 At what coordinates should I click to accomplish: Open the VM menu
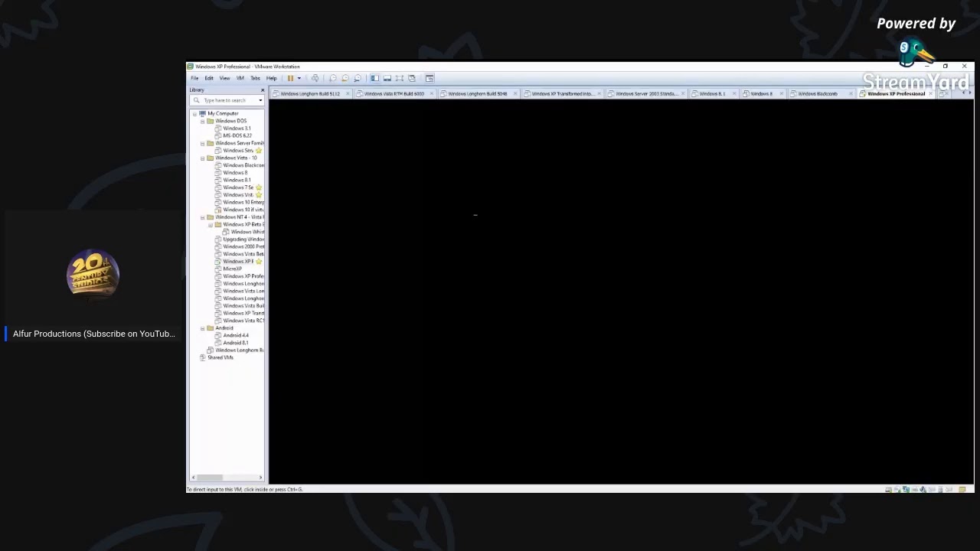pos(240,78)
